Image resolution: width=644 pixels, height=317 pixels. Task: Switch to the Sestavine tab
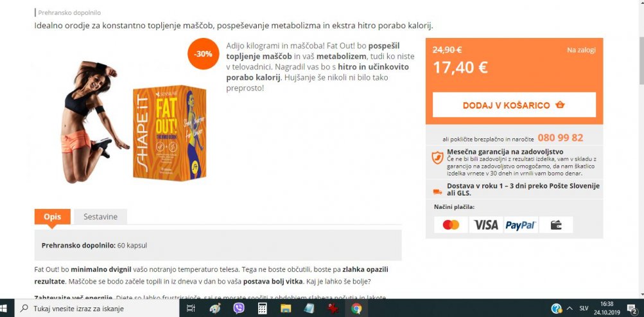pyautogui.click(x=101, y=217)
